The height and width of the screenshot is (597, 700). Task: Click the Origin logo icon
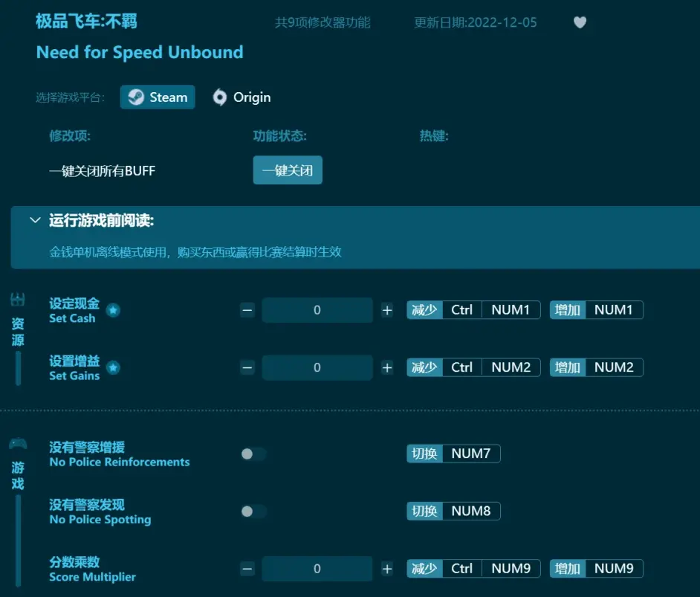[220, 97]
